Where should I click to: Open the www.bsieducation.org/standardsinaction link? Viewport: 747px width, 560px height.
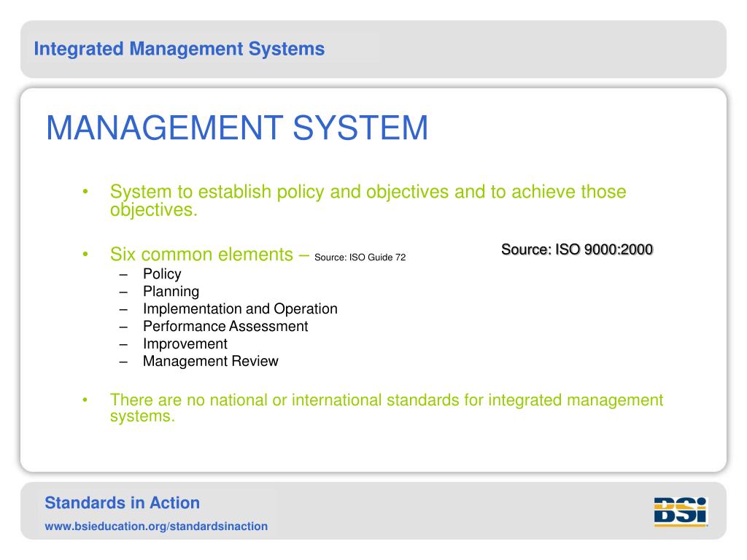[x=156, y=526]
